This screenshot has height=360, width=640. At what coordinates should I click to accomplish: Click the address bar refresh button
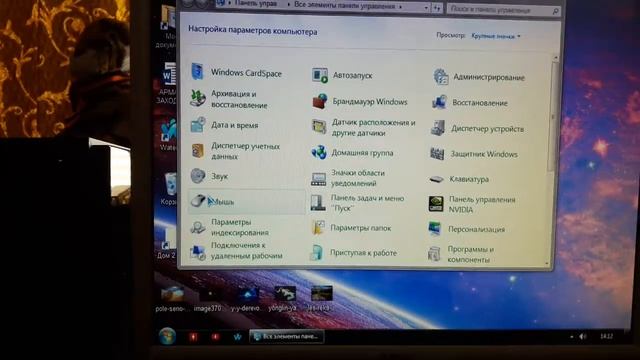437,8
